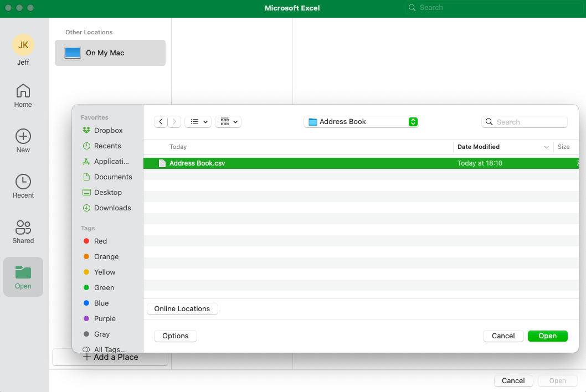Sort files by Date Modified column
Screen dimensions: 586x392
[x=479, y=147]
